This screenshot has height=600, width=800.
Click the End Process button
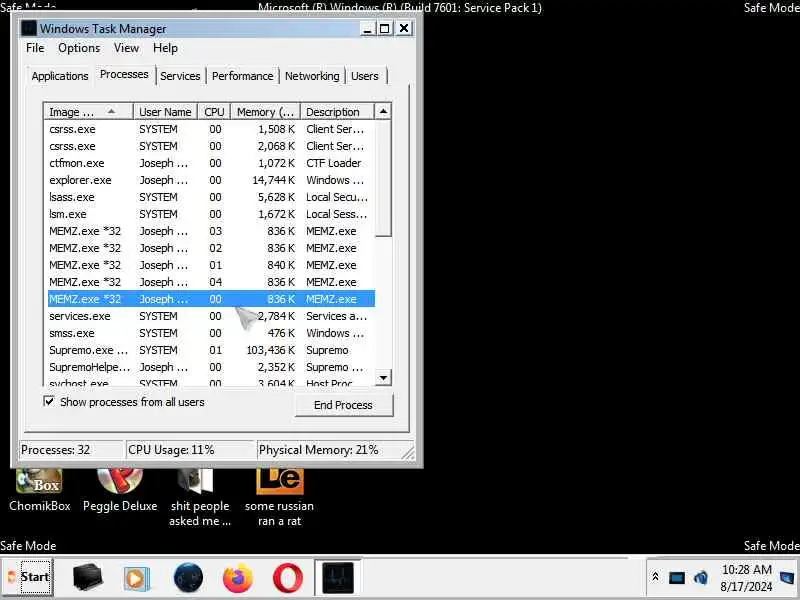point(344,405)
